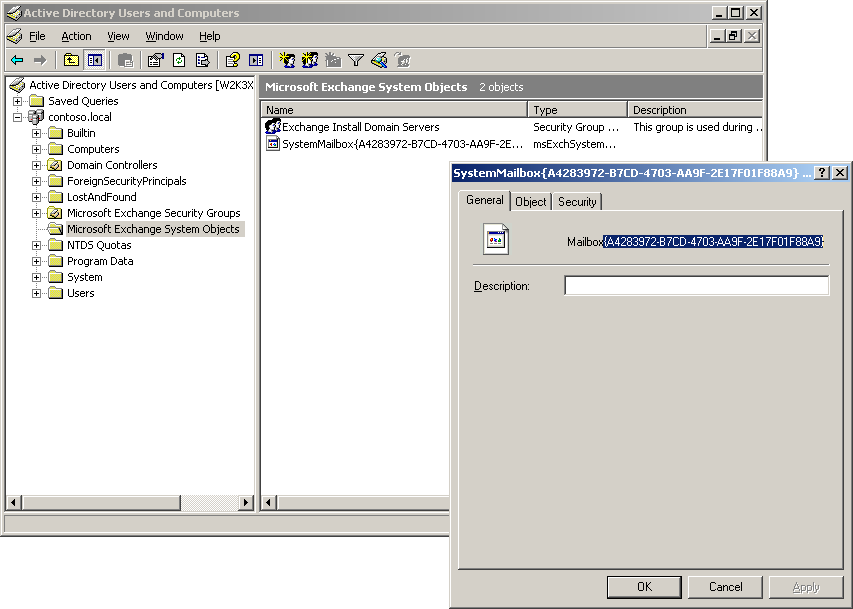Open the Help menu
Screen dimensions: 853x609
tap(209, 36)
